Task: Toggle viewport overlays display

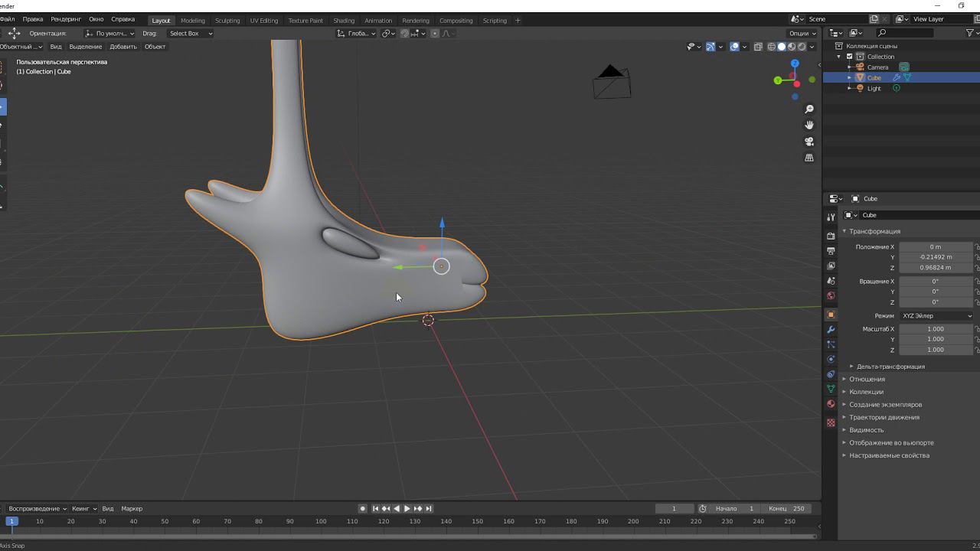Action: pyautogui.click(x=734, y=47)
